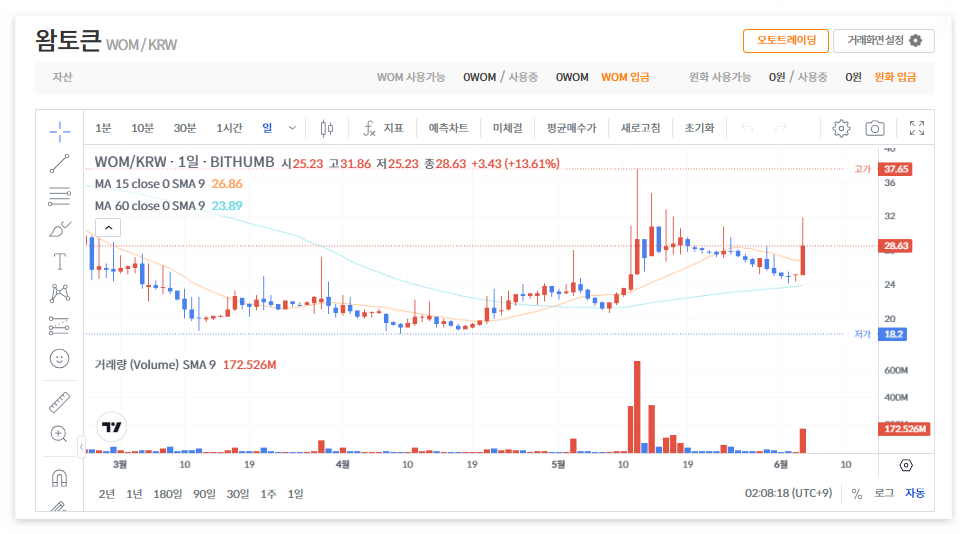The width and height of the screenshot is (967, 534).
Task: Open chart settings gear icon
Action: (x=841, y=128)
